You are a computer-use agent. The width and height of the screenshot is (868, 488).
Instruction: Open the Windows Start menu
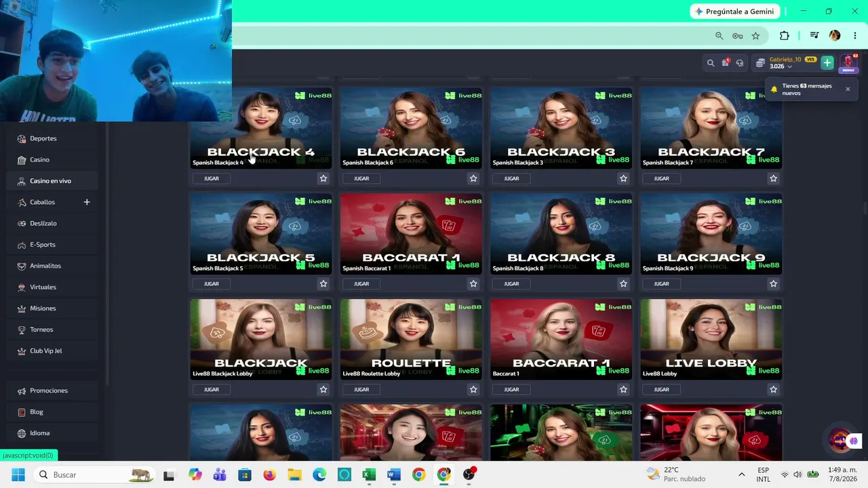click(18, 474)
